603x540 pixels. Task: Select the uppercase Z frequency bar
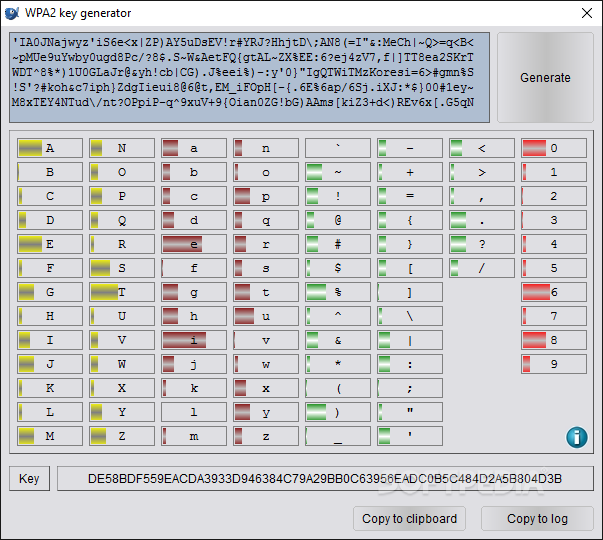[x=122, y=436]
